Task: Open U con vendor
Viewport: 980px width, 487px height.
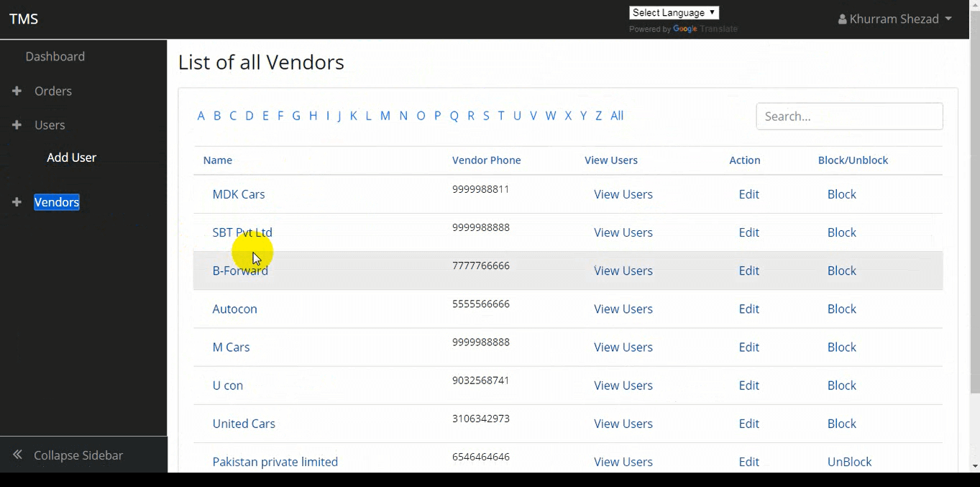Action: 227,385
